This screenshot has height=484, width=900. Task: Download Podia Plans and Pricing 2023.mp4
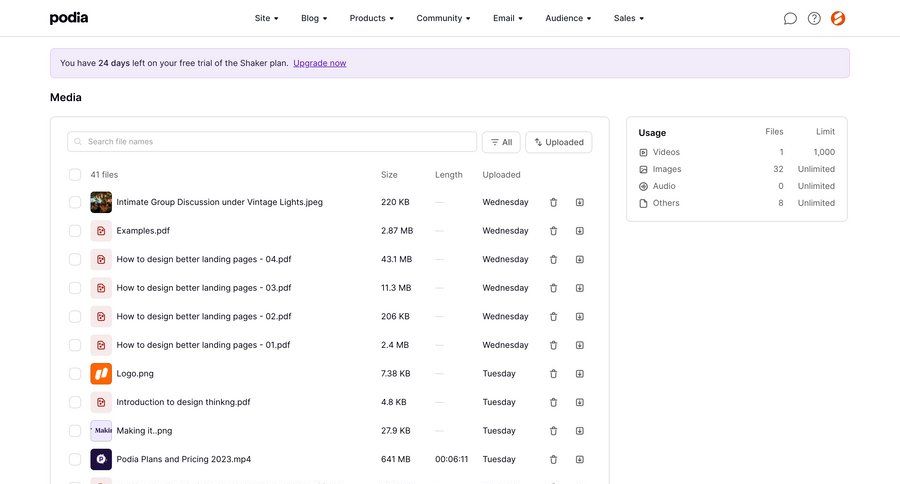[580, 459]
